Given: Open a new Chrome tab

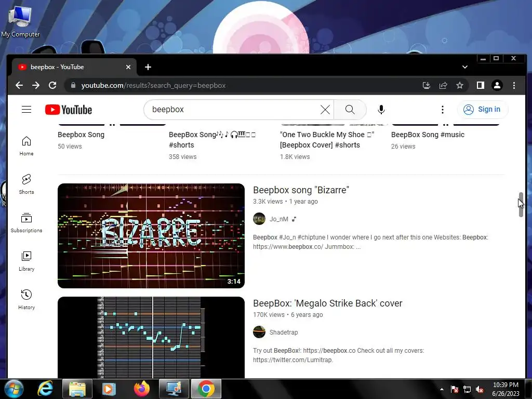Looking at the screenshot, I should [148, 67].
